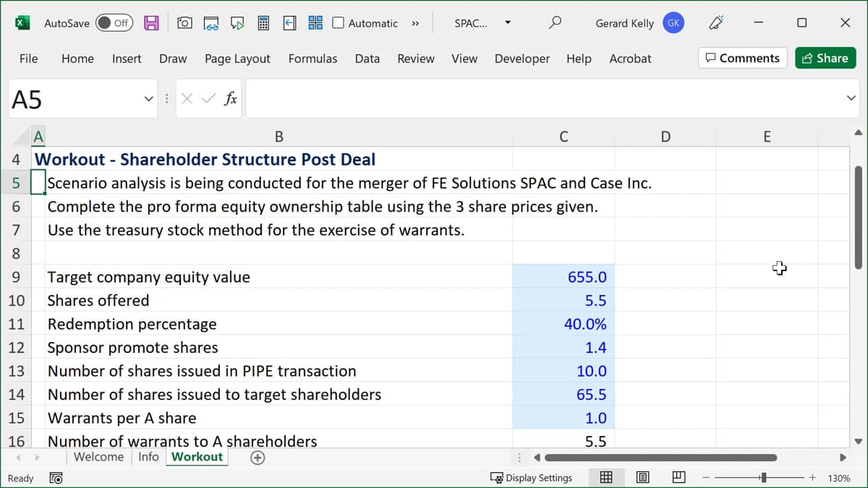Click cell C12 value 1.4
The width and height of the screenshot is (868, 488).
[x=563, y=348]
